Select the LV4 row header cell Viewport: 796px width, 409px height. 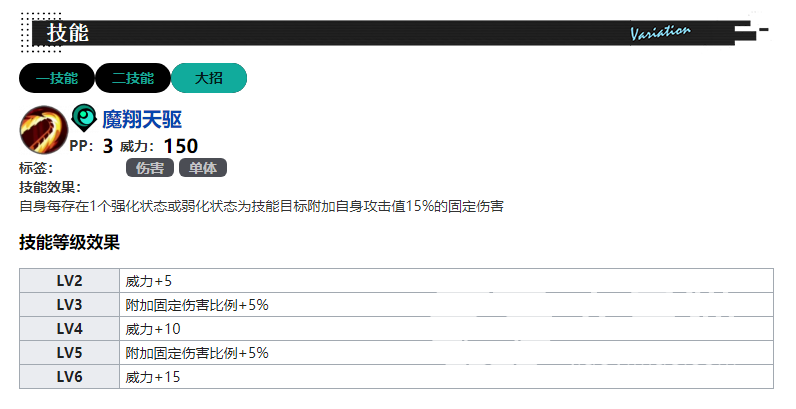pos(69,329)
